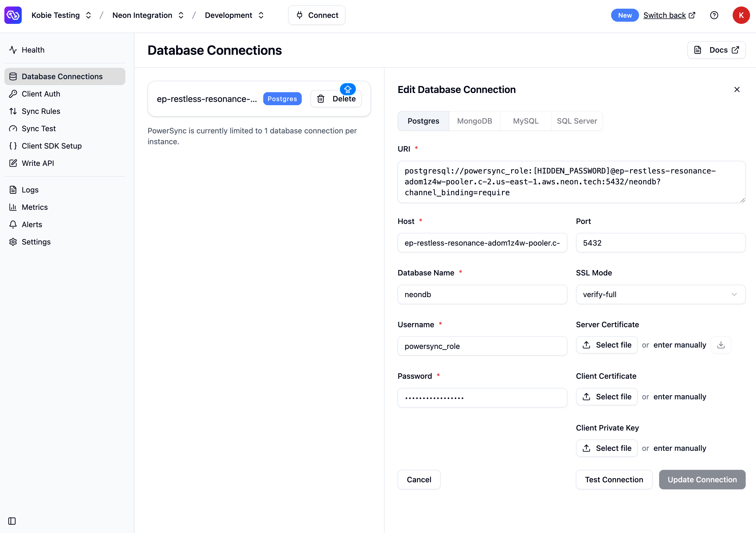Click the Switch back link
Screen dimensions: 756x533
tap(669, 15)
